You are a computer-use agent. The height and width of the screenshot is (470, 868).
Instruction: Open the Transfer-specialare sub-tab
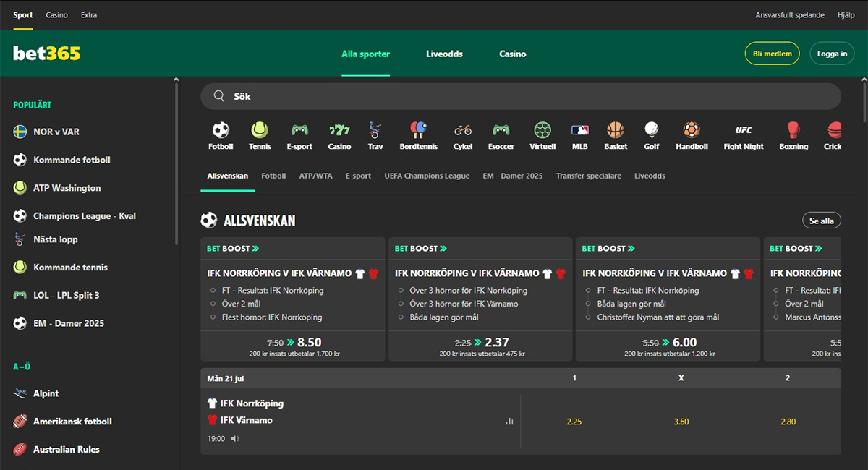pyautogui.click(x=588, y=176)
